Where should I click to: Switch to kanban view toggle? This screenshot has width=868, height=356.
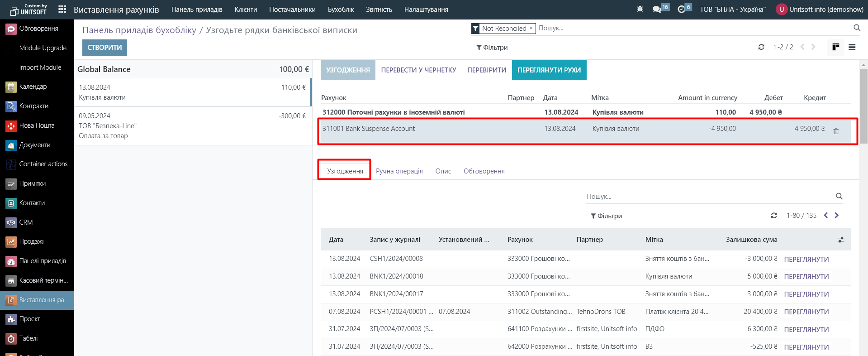click(x=835, y=47)
